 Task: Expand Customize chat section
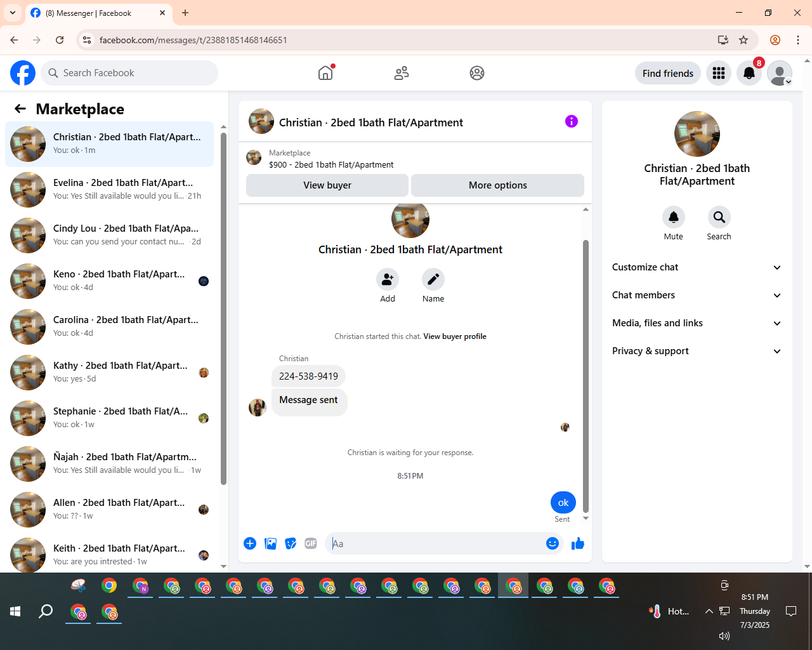[x=697, y=267]
